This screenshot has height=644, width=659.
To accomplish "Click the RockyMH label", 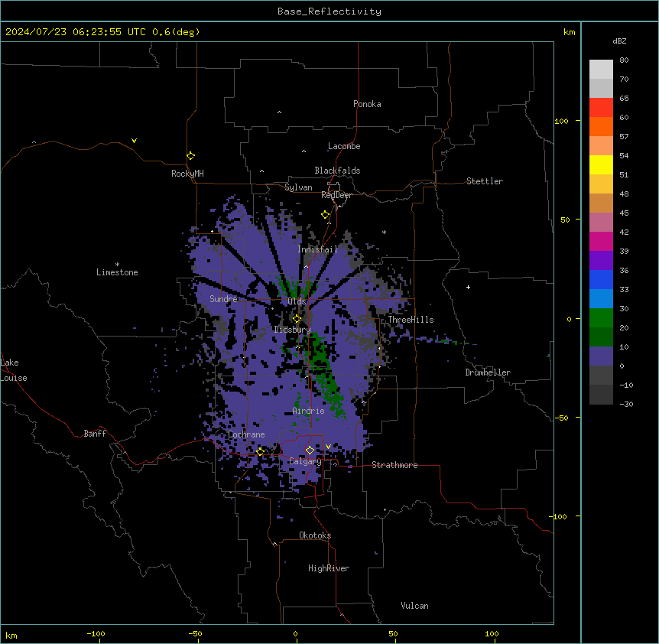I will click(187, 174).
